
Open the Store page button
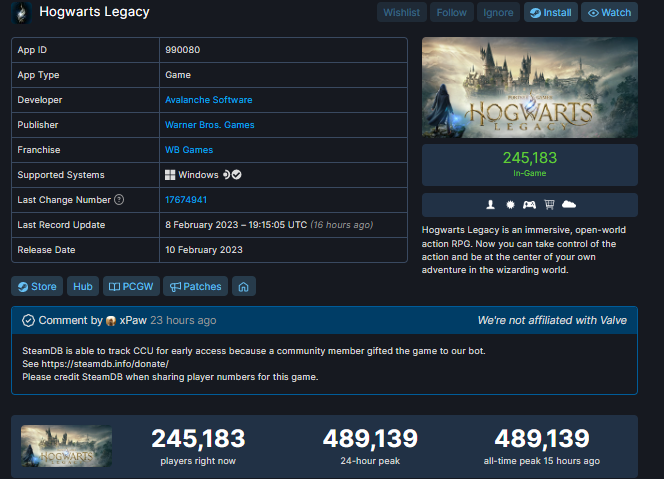click(37, 287)
